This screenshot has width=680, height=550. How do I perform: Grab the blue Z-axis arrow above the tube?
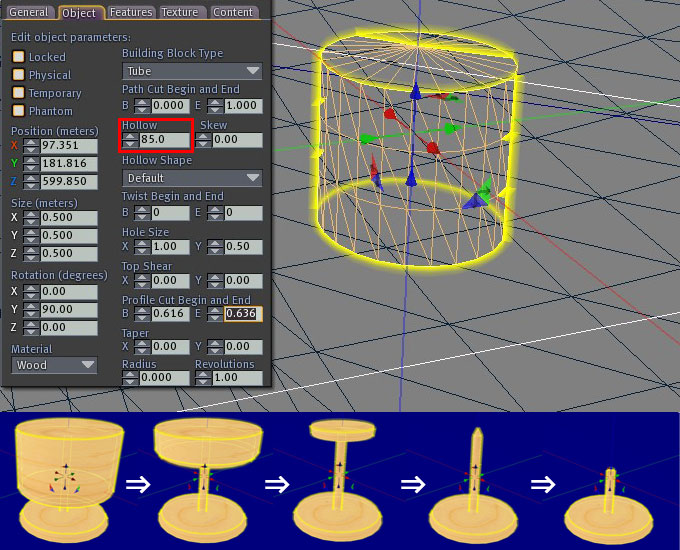pyautogui.click(x=415, y=90)
